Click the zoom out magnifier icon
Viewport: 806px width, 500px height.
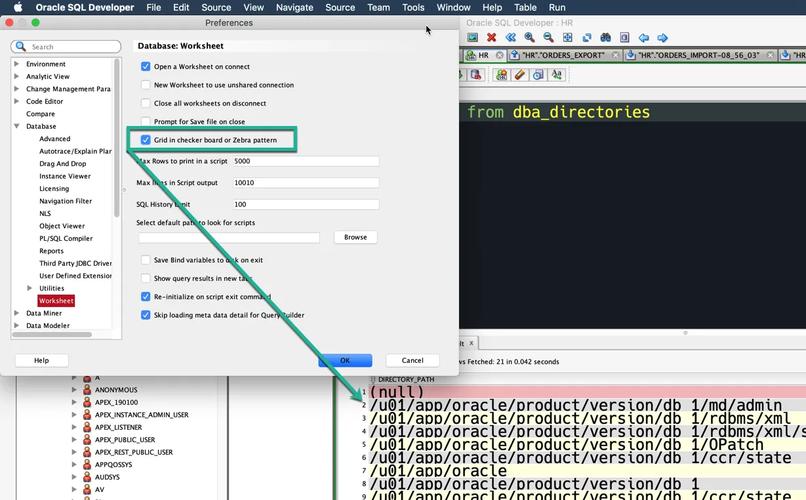point(548,38)
